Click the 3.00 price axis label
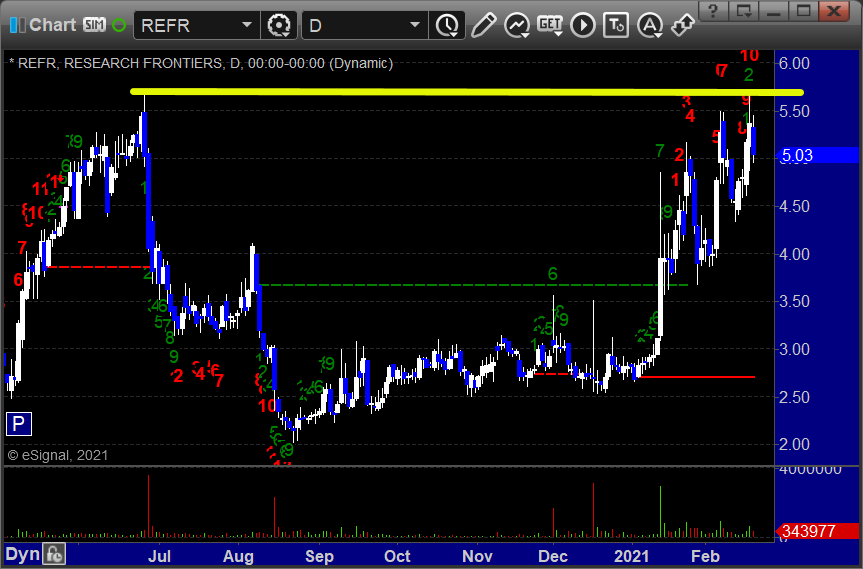The image size is (863, 569). point(794,349)
